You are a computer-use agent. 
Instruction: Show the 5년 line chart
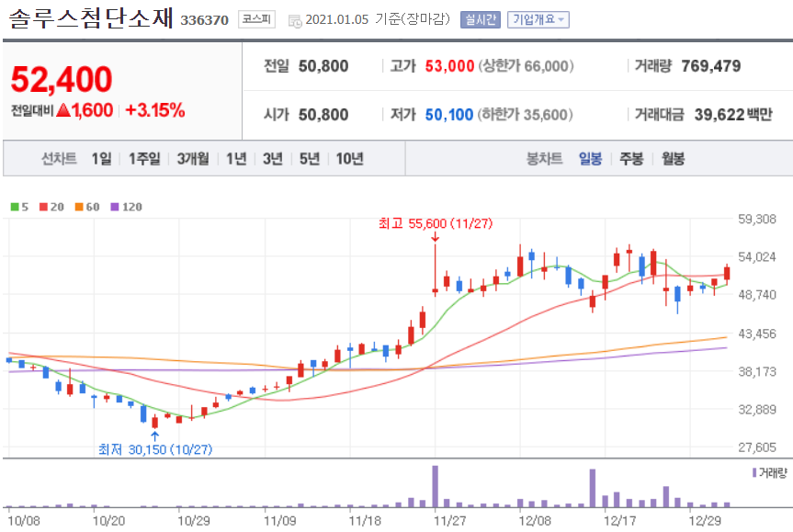(x=310, y=159)
